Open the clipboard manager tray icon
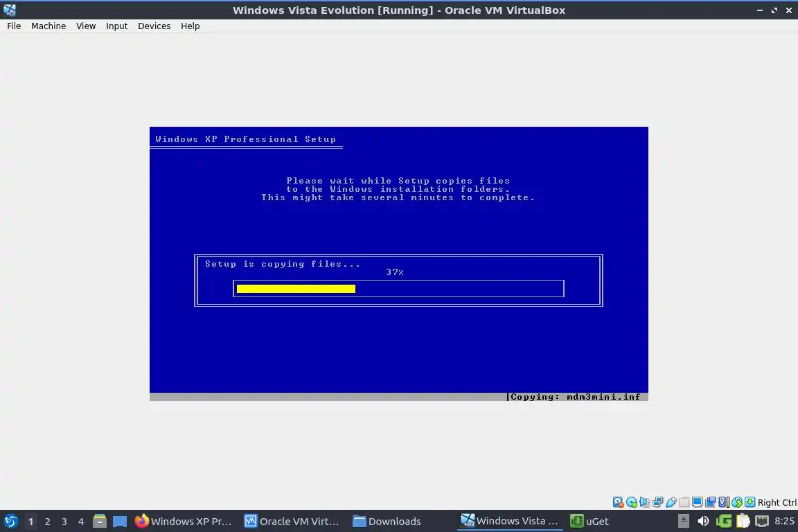The height and width of the screenshot is (532, 798). coord(743,522)
